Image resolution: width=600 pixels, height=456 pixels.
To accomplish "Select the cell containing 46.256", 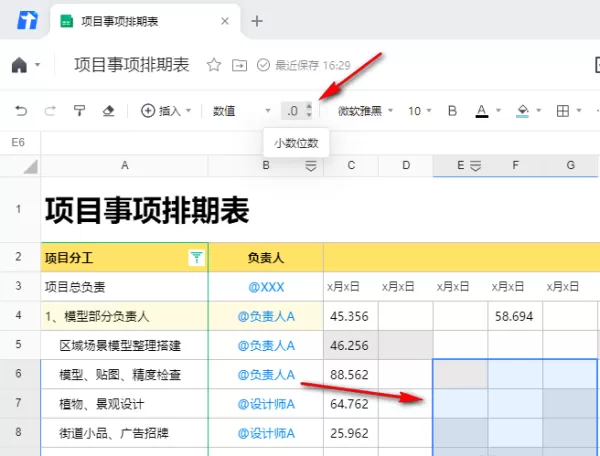I will pos(351,345).
